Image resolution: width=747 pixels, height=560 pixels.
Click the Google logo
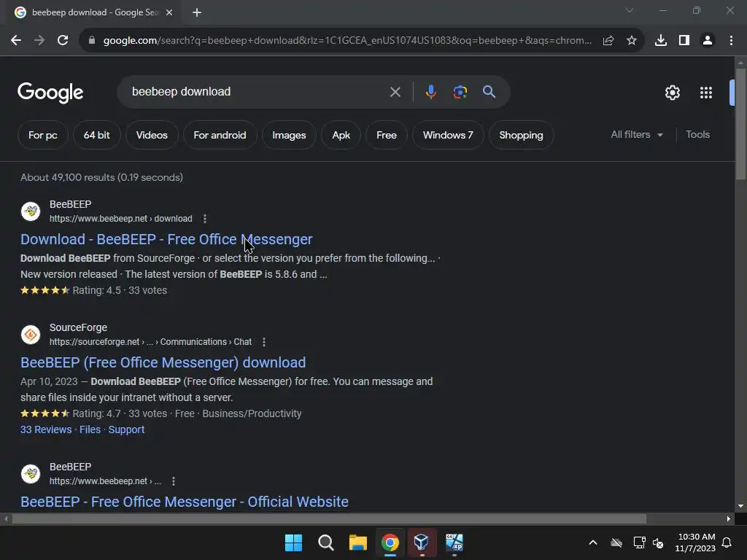pos(50,93)
